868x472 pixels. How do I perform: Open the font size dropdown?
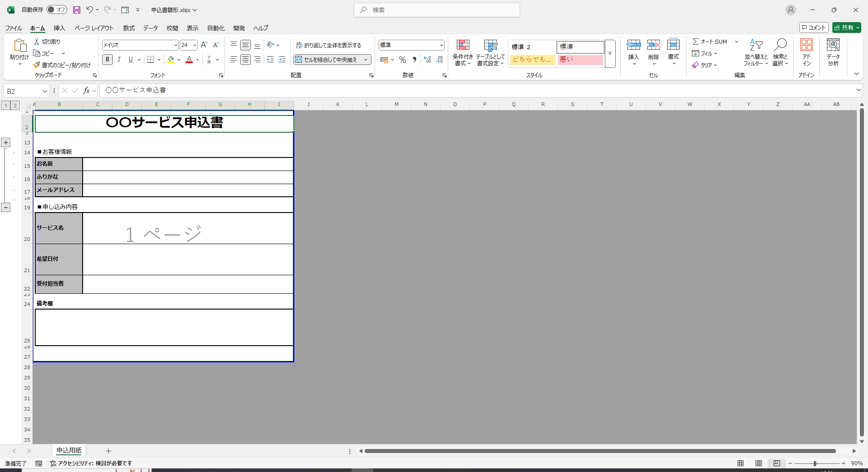(194, 45)
